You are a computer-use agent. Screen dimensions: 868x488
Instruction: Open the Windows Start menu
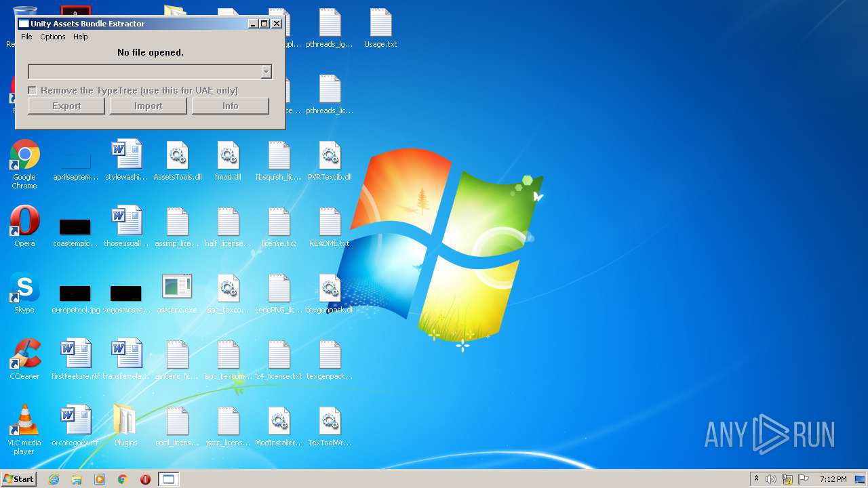click(18, 479)
